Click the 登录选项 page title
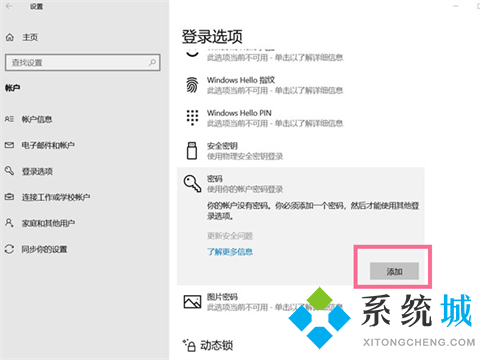Screen dimensions: 480x360 tap(212, 36)
